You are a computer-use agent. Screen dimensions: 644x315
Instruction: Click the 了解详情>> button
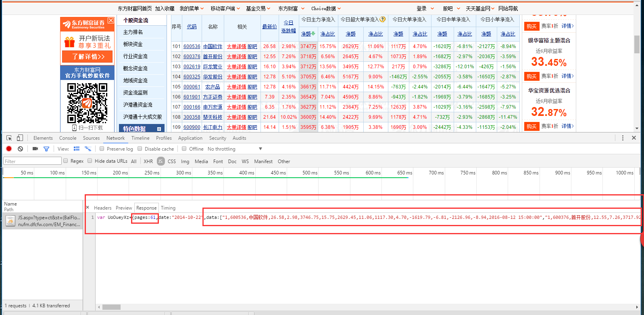(x=87, y=57)
